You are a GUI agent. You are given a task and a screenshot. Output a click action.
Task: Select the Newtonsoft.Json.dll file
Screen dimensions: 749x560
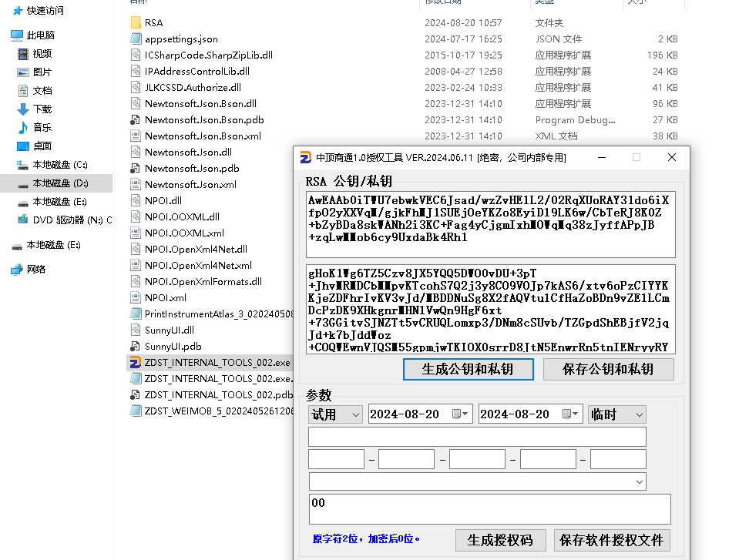click(188, 153)
